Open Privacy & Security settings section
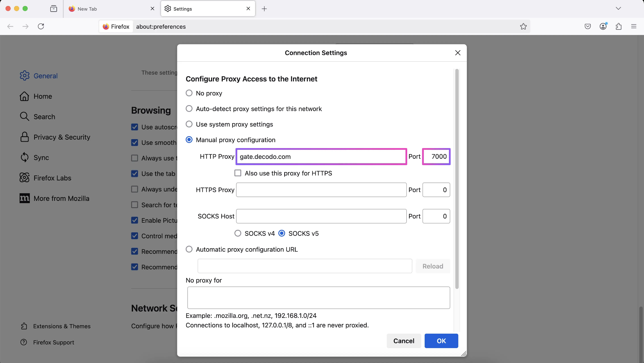Screen dimensions: 644x363 61,137
